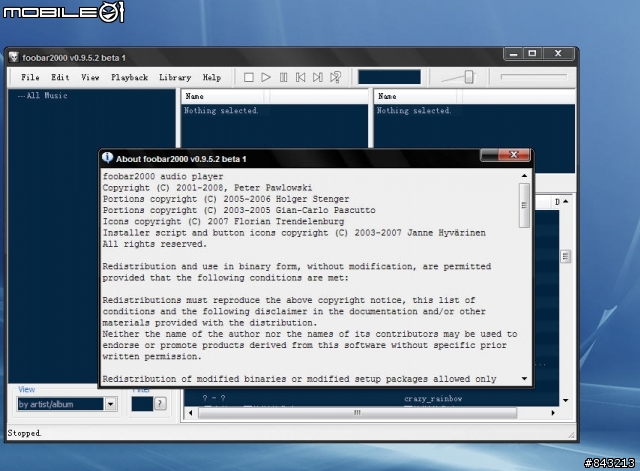Click the filter help question-mark button
This screenshot has width=640, height=471.
point(160,404)
